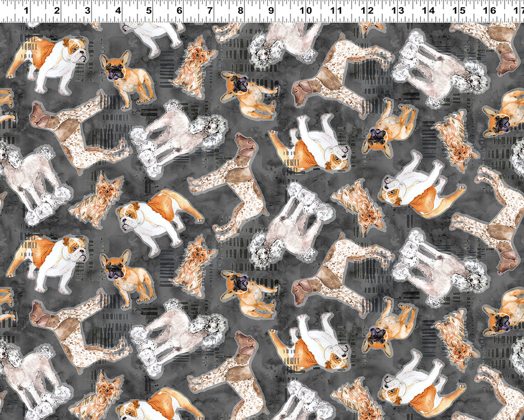Click the number 1 on the ruler
This screenshot has height=420, width=524.
coord(26,10)
